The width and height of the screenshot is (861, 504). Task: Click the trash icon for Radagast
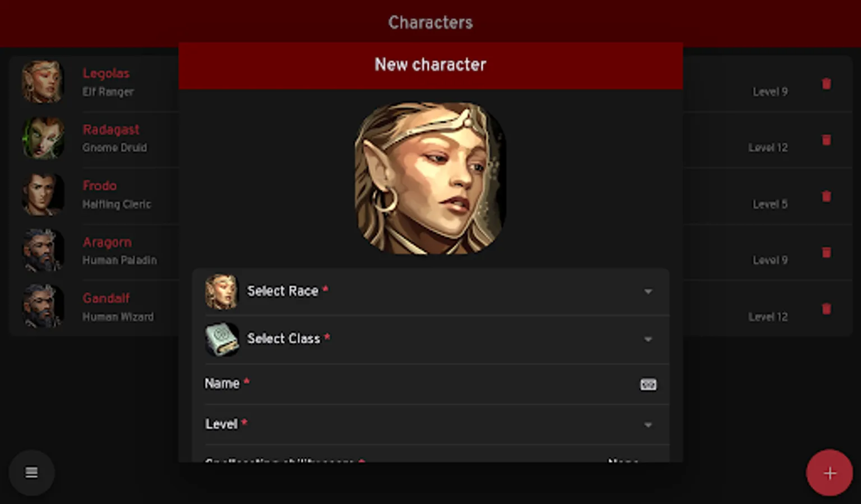[x=826, y=140]
